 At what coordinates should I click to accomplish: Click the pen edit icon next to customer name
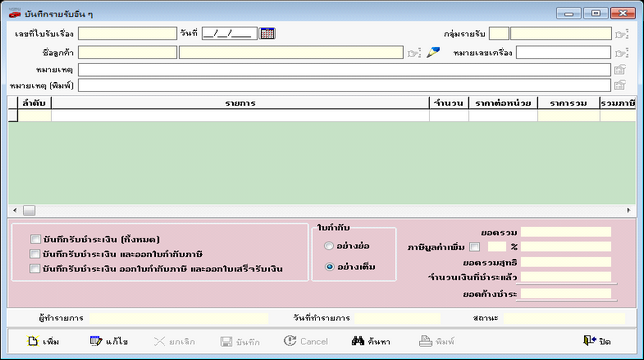click(433, 52)
